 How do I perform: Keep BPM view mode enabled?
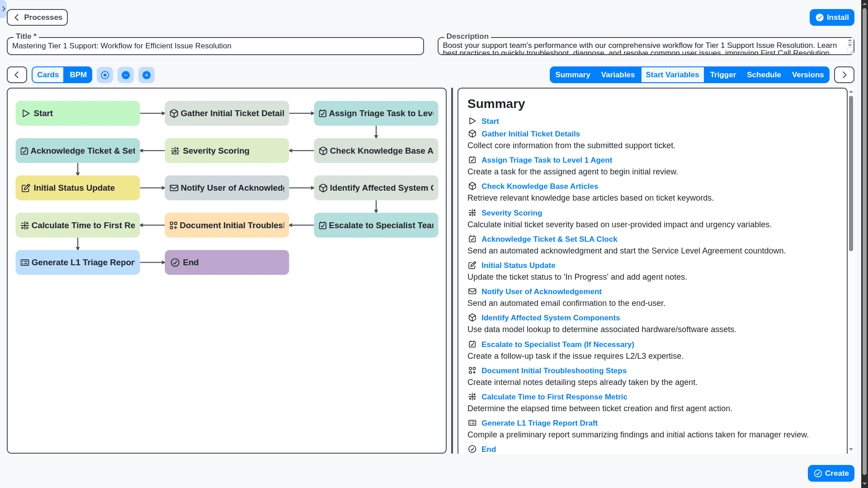[78, 75]
